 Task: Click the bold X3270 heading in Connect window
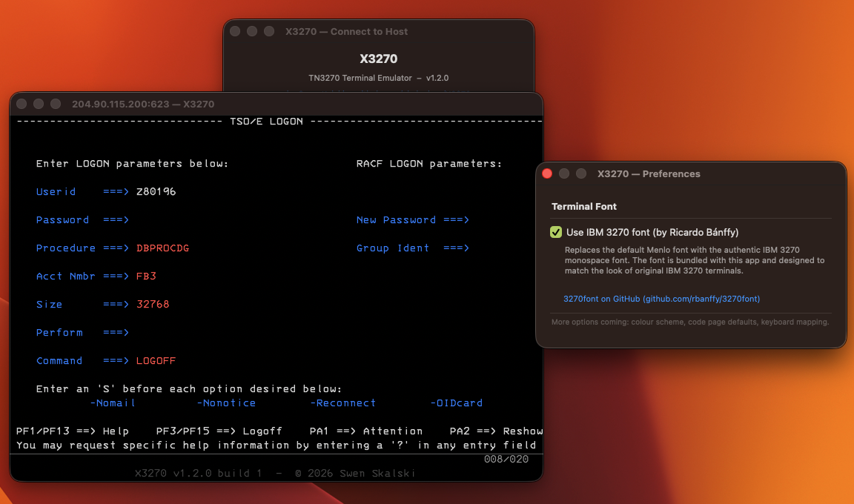[379, 59]
